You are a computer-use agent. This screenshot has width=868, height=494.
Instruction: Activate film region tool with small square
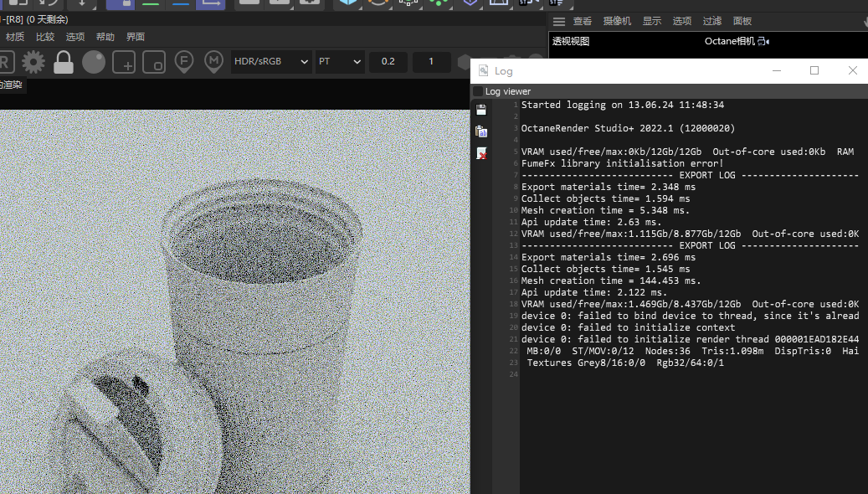coord(154,62)
